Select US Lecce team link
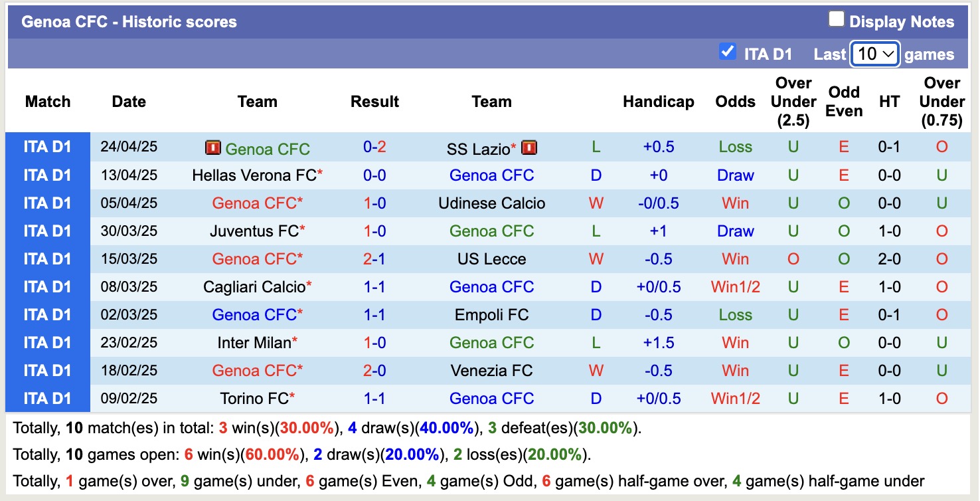The height and width of the screenshot is (501, 980). point(491,259)
